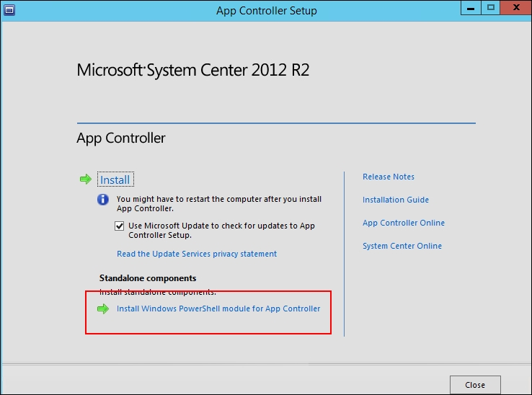Open Read the Update Services privacy statement
This screenshot has width=532, height=395.
point(197,254)
